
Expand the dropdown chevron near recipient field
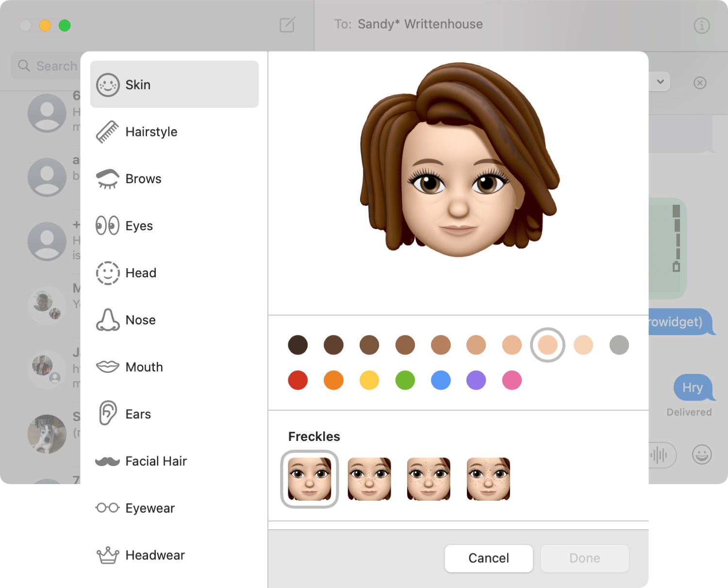pos(660,82)
